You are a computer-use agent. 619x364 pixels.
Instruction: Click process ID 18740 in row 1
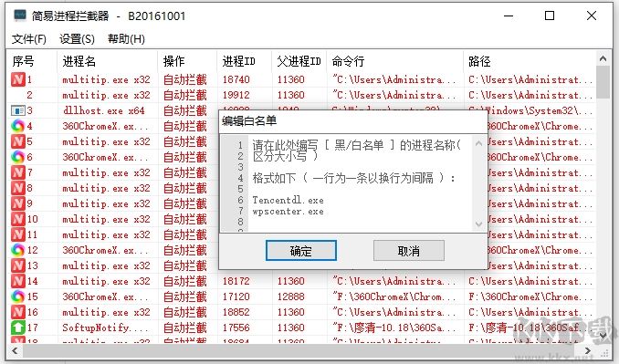pos(236,79)
